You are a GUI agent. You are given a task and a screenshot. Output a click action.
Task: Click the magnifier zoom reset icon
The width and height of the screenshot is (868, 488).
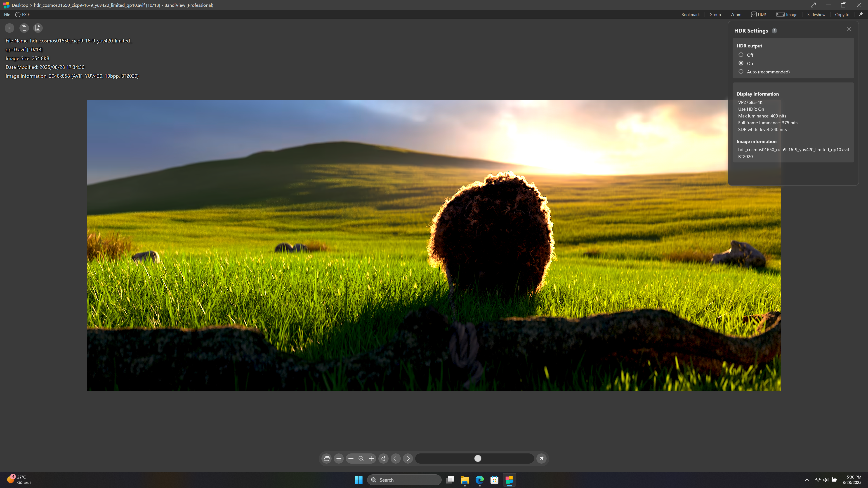[x=361, y=458]
